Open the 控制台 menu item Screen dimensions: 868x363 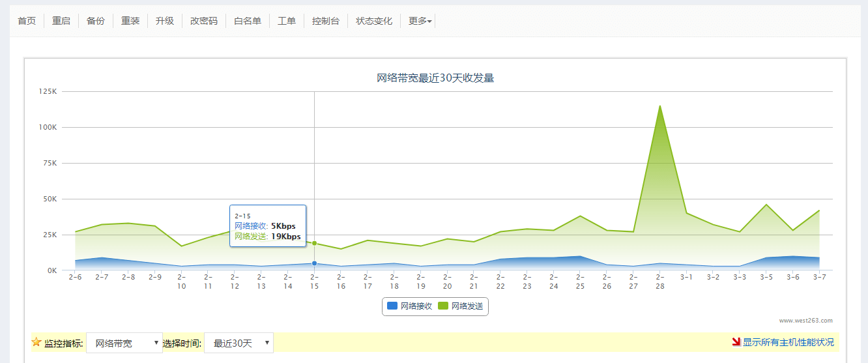coord(326,21)
